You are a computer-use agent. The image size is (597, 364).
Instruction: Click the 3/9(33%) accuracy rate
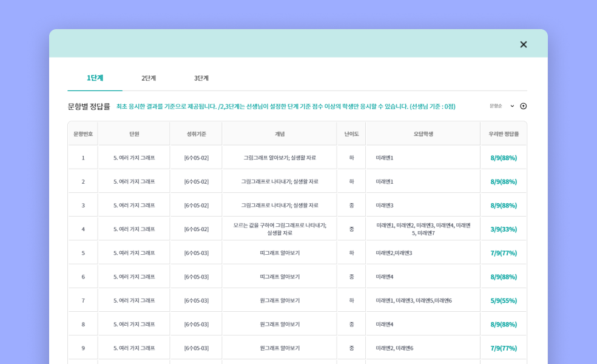pyautogui.click(x=504, y=229)
